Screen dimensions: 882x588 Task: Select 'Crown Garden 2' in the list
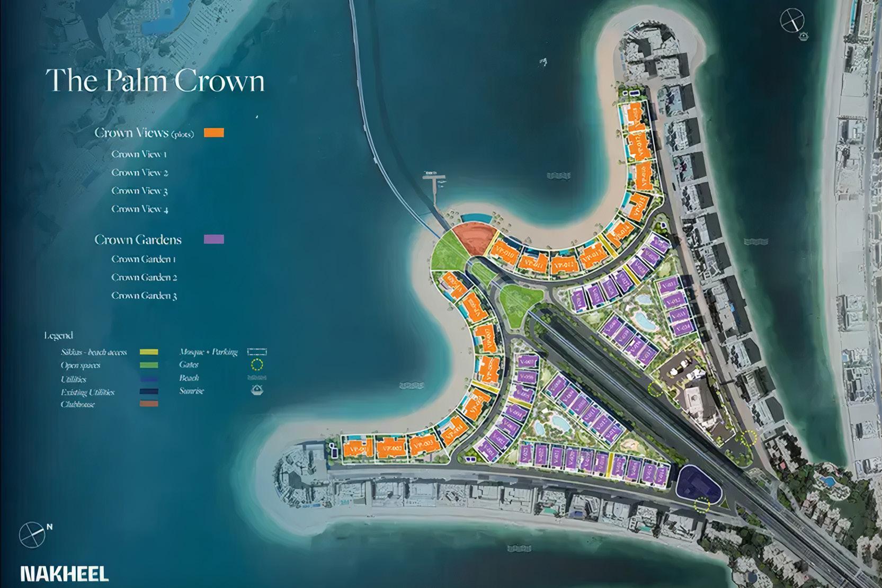pos(144,277)
